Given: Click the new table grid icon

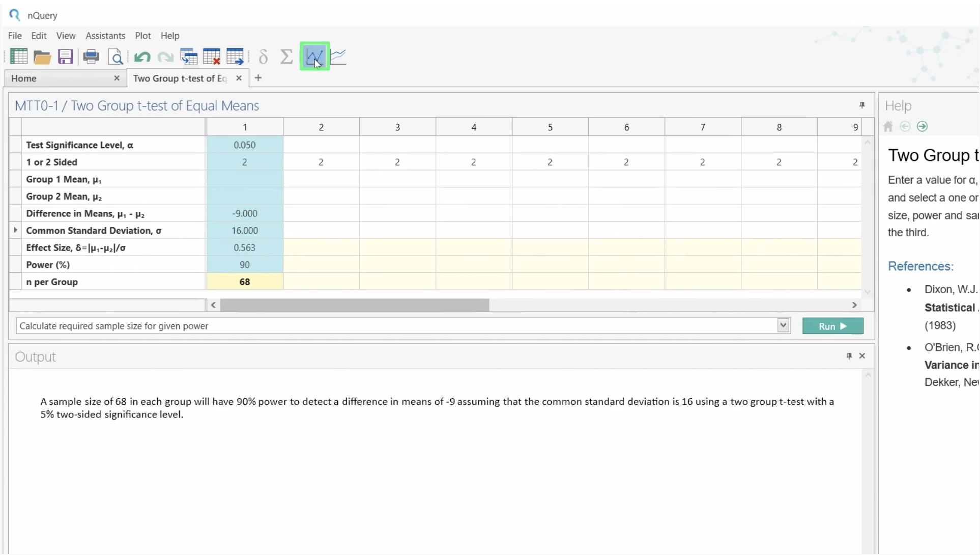Looking at the screenshot, I should point(19,57).
